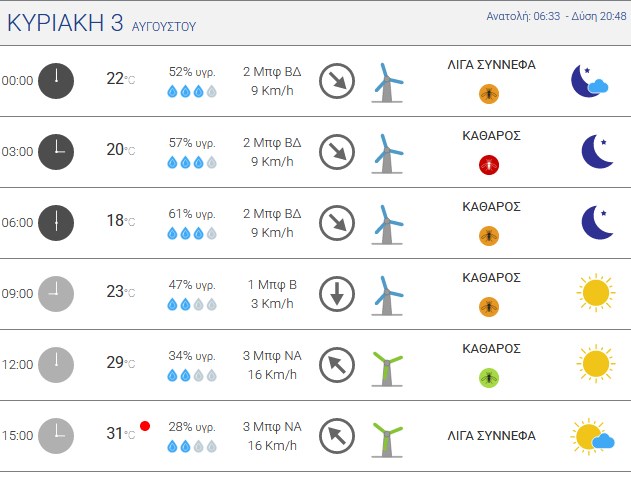Viewport: 631px width, 477px height.
Task: Click the moon with cloud icon at 00:00
Action: pos(590,81)
